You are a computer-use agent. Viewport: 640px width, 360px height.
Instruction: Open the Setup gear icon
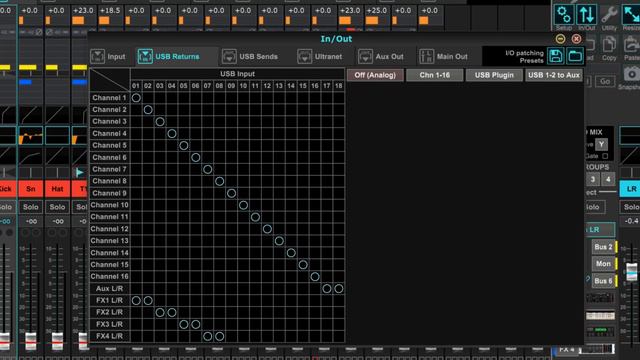tap(564, 15)
